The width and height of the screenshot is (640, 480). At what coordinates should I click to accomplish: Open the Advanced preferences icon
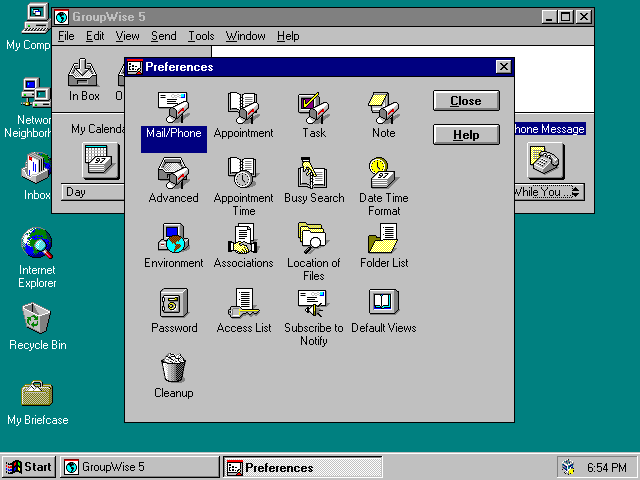coord(173,173)
